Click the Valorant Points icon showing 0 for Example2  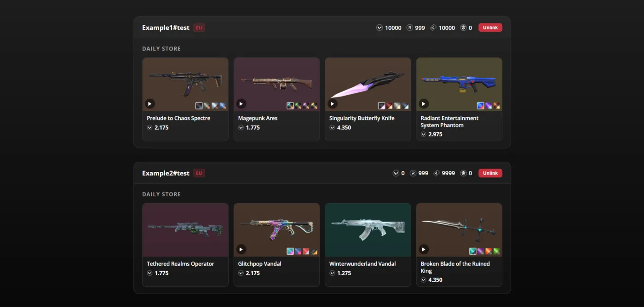coord(396,173)
